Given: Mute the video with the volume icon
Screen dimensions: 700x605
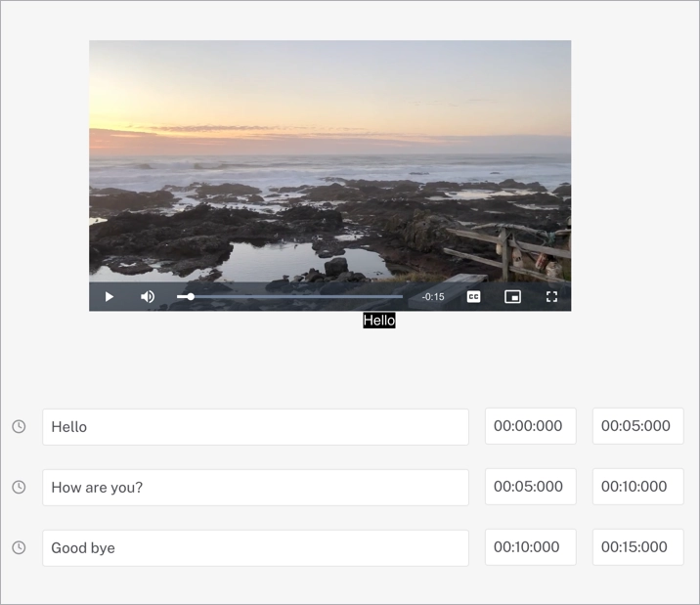Looking at the screenshot, I should (148, 297).
